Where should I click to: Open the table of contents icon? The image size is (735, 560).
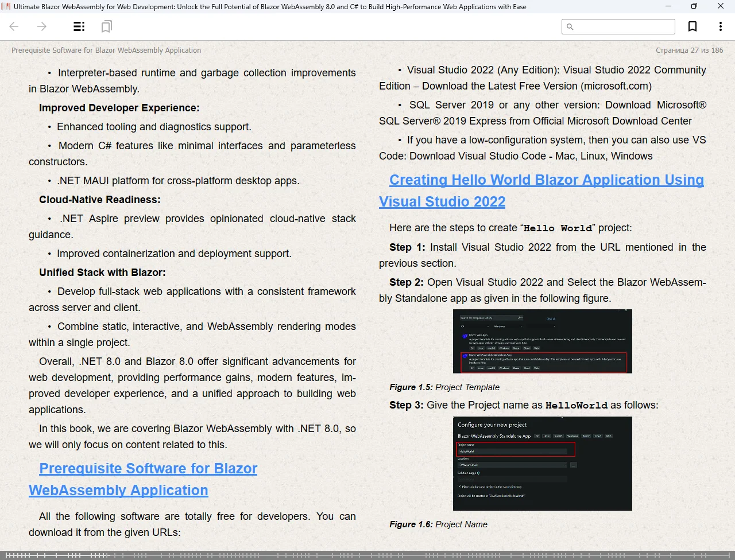point(79,26)
